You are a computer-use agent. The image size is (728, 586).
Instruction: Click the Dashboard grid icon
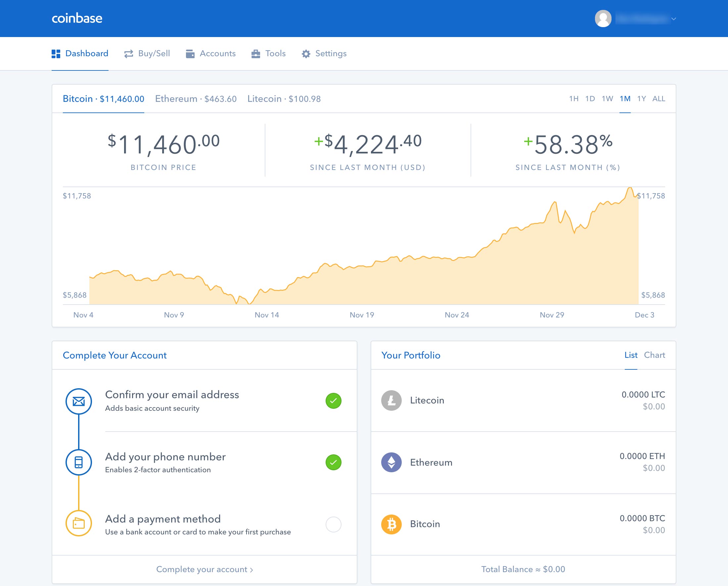pos(56,54)
